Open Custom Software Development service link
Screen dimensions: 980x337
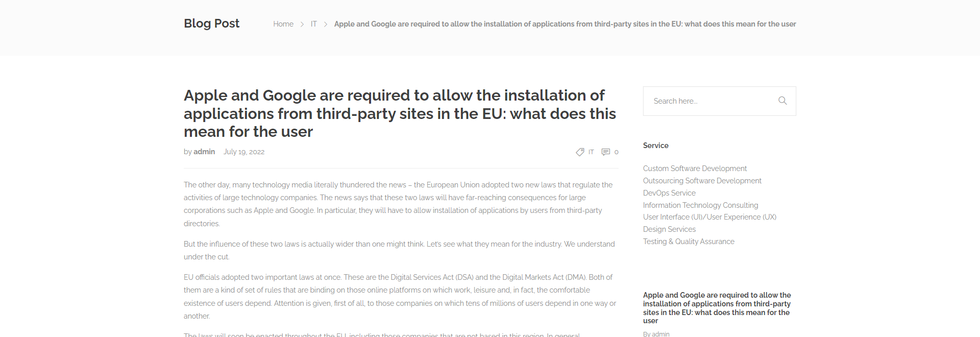coord(695,168)
